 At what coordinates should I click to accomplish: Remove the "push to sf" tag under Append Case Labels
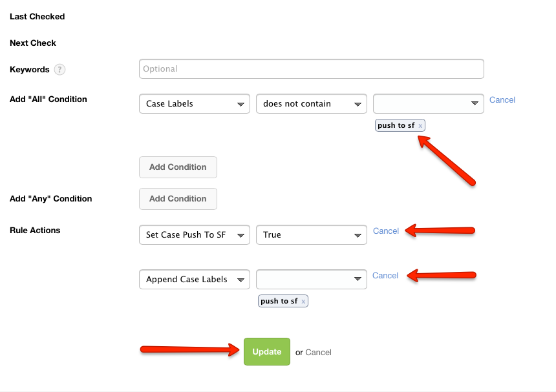click(303, 302)
